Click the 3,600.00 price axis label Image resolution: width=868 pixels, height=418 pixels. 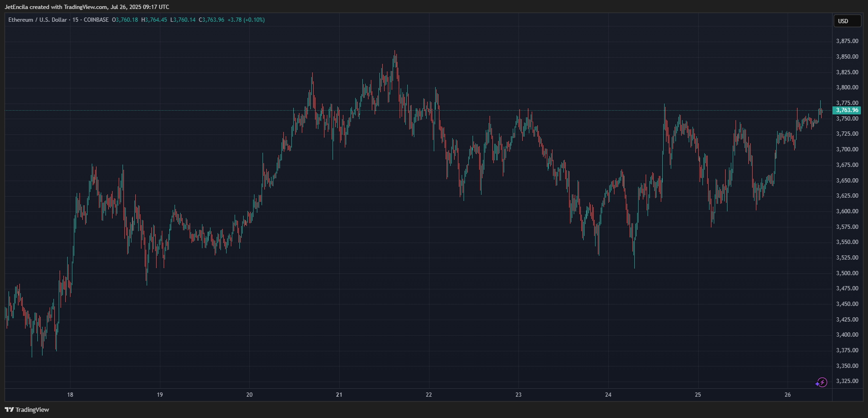click(x=847, y=211)
